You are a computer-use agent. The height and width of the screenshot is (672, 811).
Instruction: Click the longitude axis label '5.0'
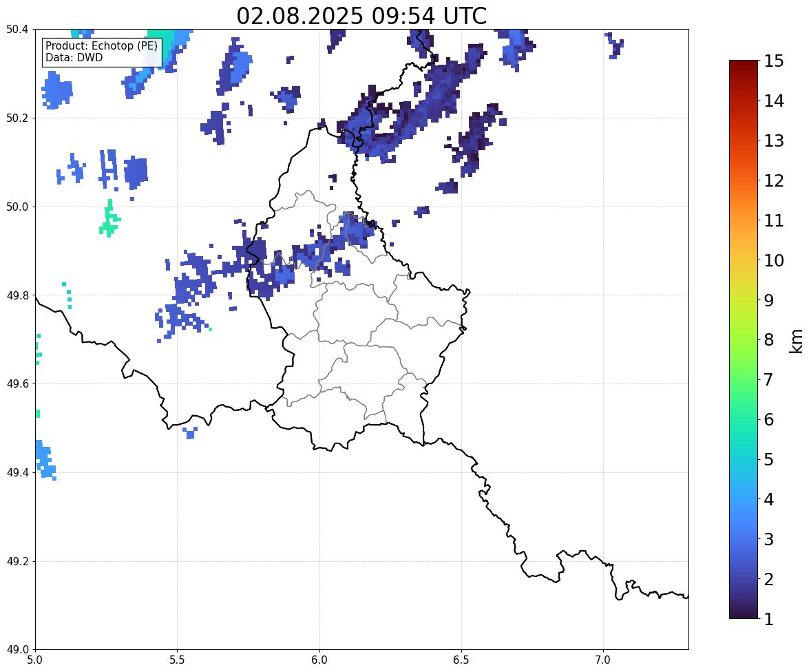[35, 660]
